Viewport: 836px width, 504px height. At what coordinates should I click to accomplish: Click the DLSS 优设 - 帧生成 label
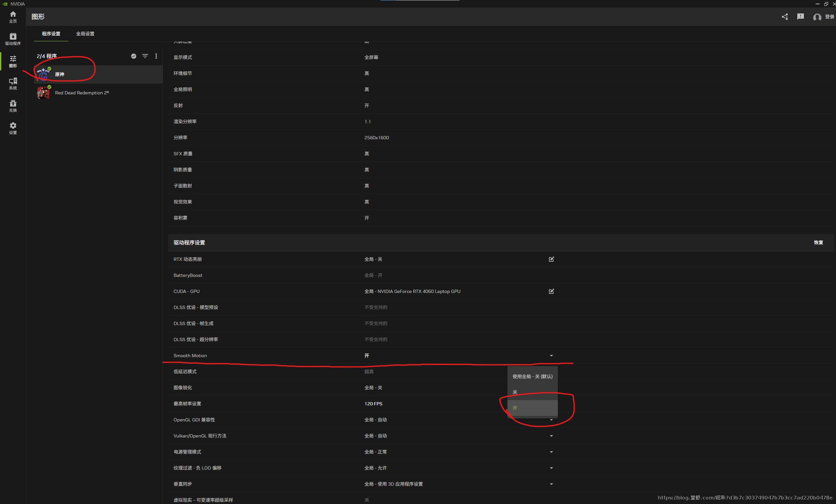click(x=194, y=324)
